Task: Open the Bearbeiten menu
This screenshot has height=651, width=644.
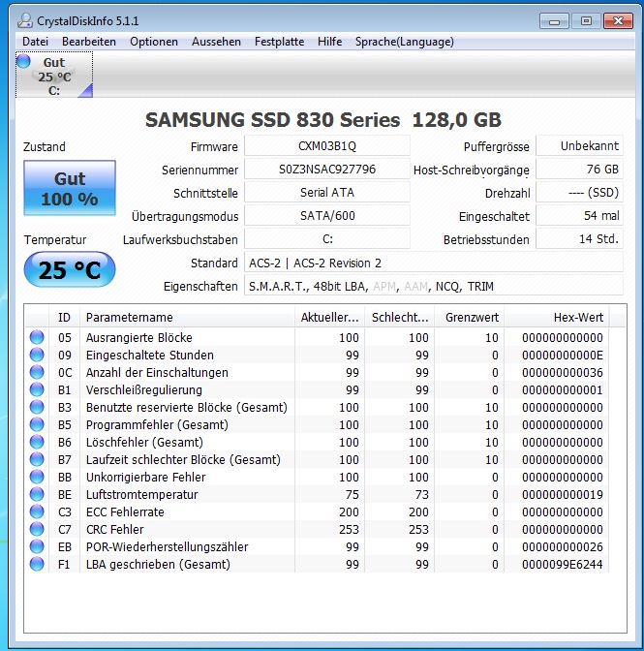Action: pos(89,42)
